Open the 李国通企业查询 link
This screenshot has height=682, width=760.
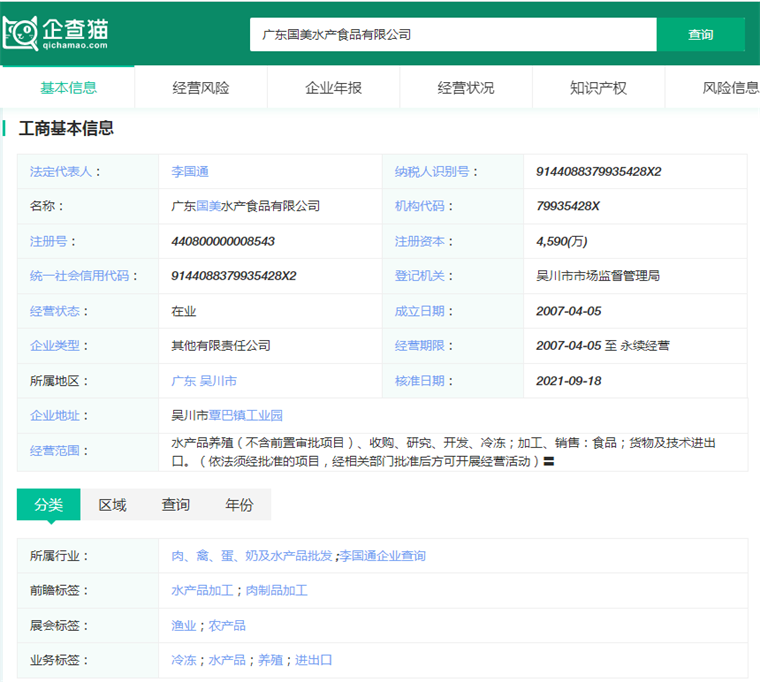pos(382,555)
